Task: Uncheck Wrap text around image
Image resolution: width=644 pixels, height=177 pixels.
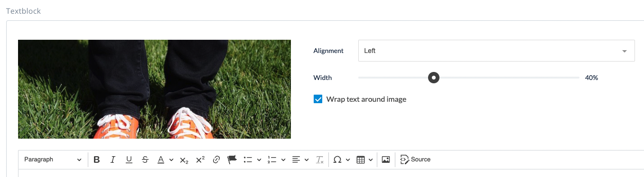Action: (x=318, y=99)
